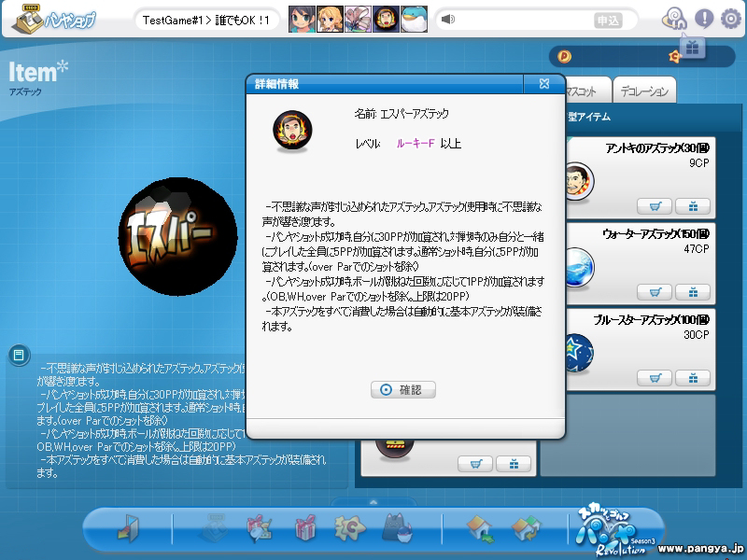The width and height of the screenshot is (747, 560).
Task: Expand the bottom toolbar up arrow
Action: [373, 502]
